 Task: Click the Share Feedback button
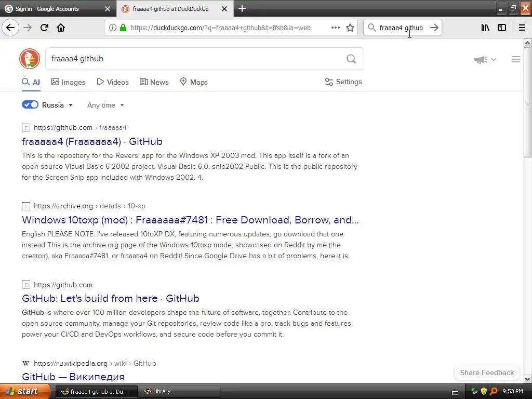(x=487, y=373)
